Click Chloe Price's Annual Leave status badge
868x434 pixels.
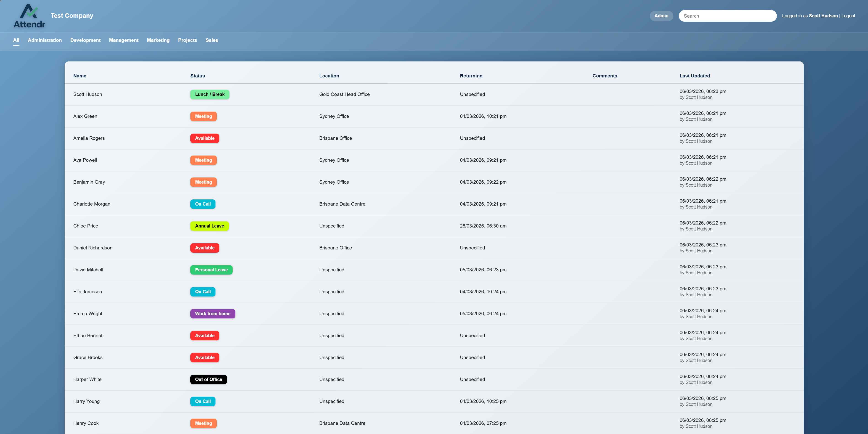[209, 226]
